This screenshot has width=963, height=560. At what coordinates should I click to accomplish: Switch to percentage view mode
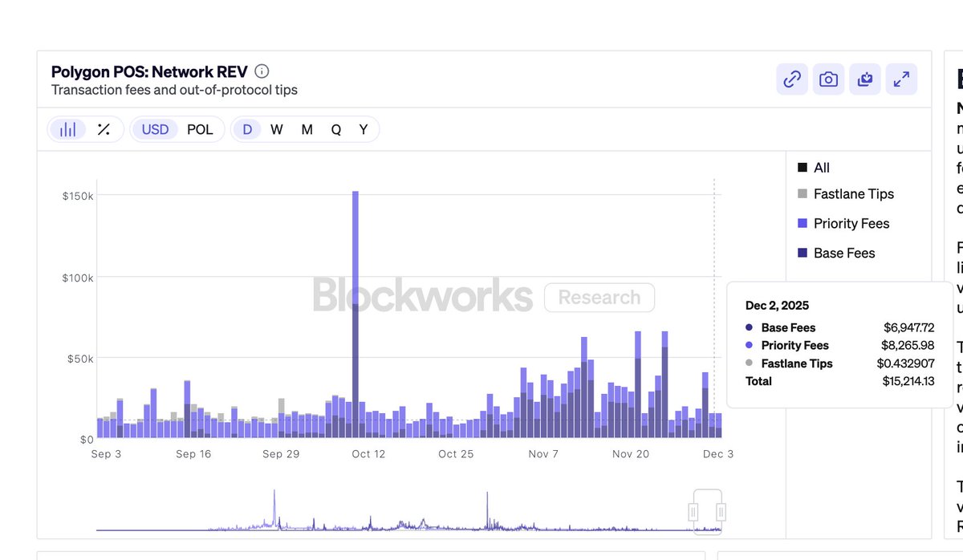(104, 129)
